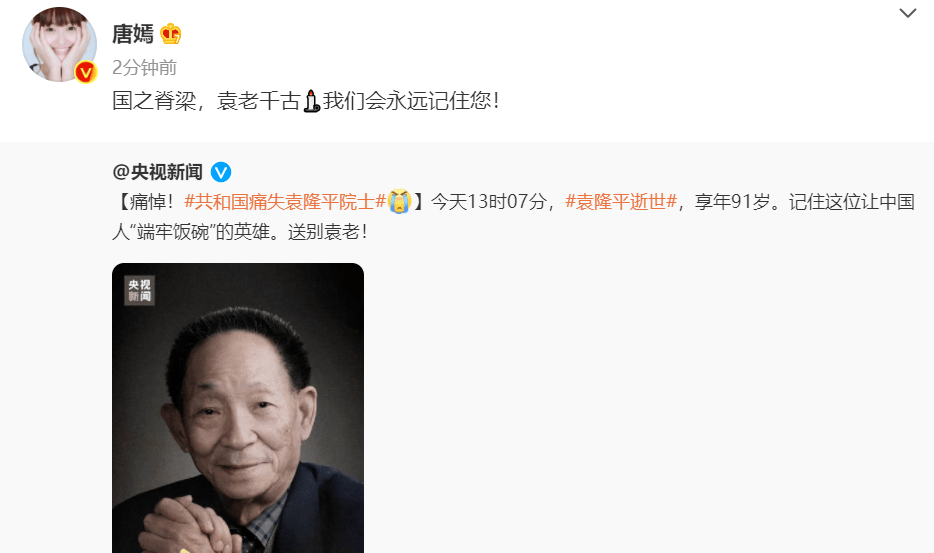Open hashtag #袁隆平逝世#

click(621, 202)
